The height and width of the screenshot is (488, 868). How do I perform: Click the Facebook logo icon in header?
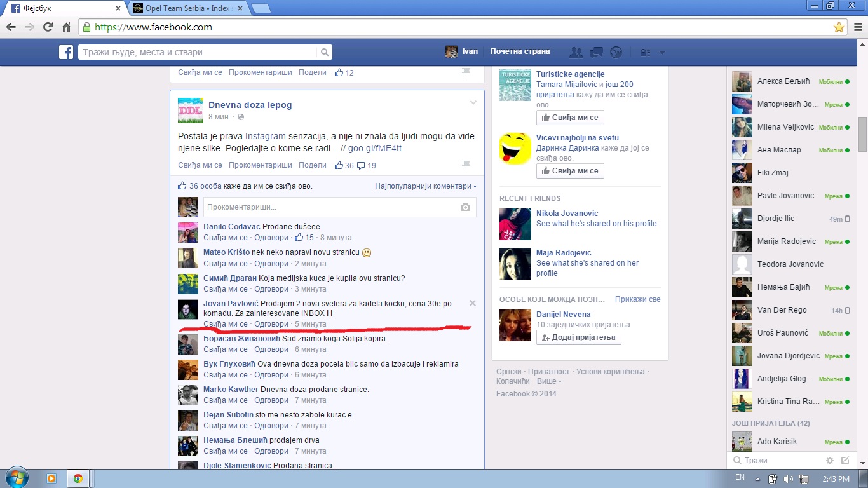tap(66, 52)
